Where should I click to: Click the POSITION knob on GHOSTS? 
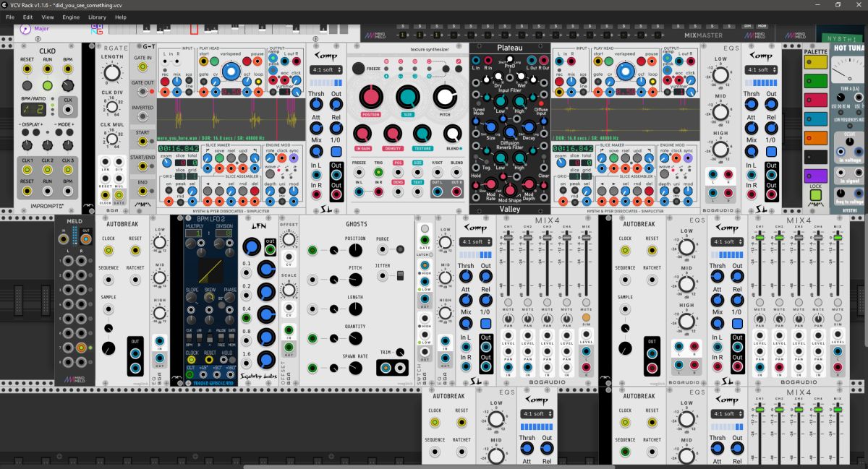pos(355,250)
